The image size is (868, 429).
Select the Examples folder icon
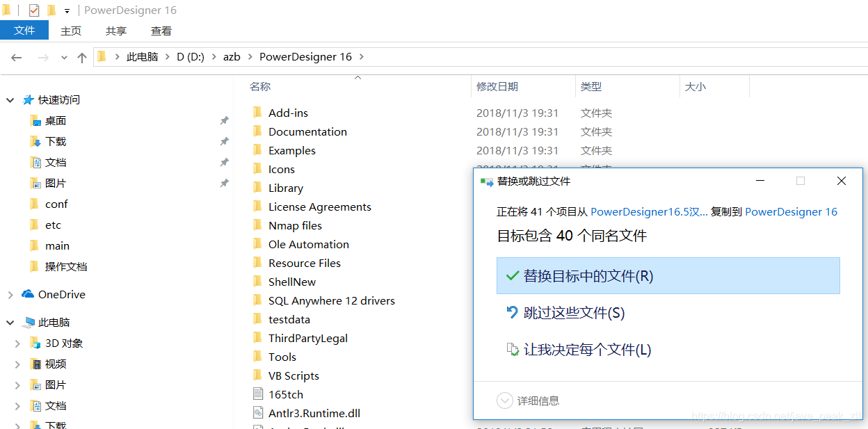click(x=257, y=150)
